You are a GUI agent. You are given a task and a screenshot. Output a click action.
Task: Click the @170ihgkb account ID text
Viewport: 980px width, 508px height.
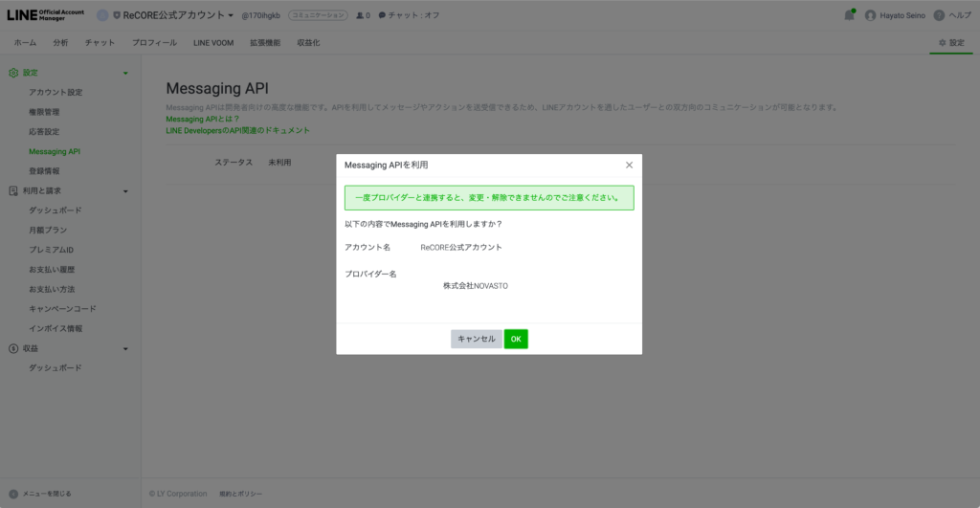pos(260,15)
